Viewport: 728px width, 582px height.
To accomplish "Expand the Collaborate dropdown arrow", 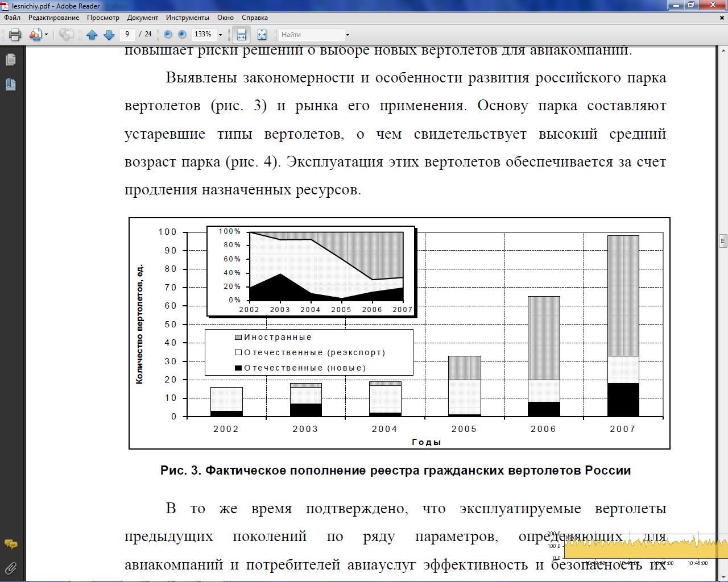I will click(46, 35).
